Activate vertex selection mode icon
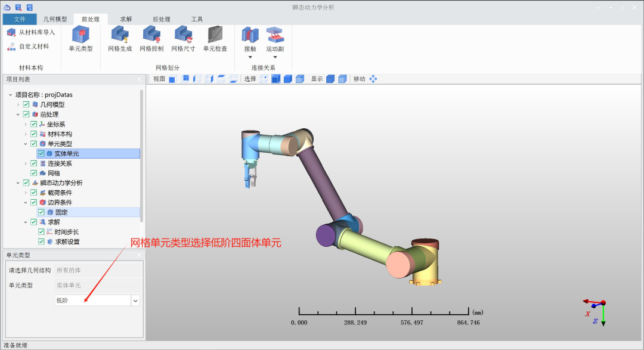This screenshot has width=644, height=350. point(264,79)
